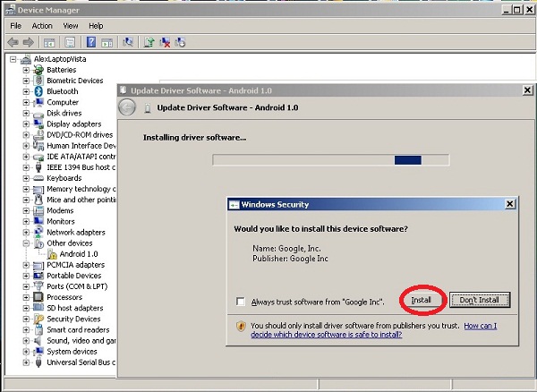537x392 pixels.
Task: Select Computer tree item
Action: [63, 102]
